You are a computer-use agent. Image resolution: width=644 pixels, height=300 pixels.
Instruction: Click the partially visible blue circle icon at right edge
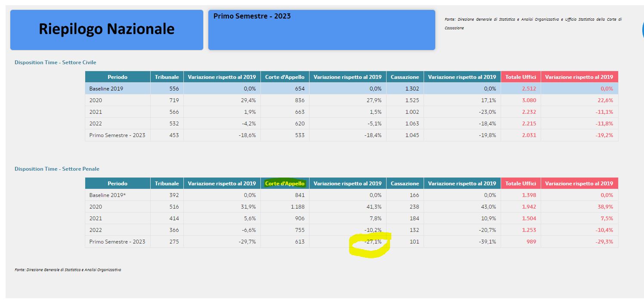click(642, 30)
